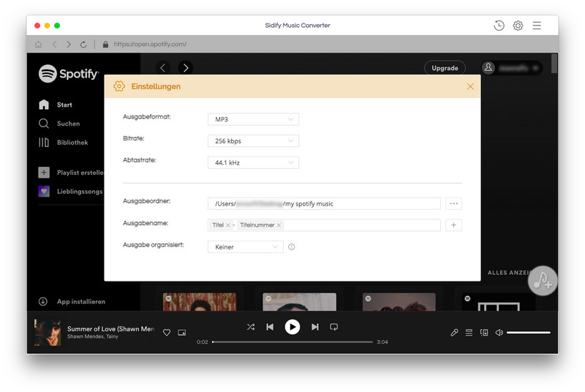This screenshot has width=585, height=392.
Task: Click the Spotify forward round arrow button
Action: (186, 68)
